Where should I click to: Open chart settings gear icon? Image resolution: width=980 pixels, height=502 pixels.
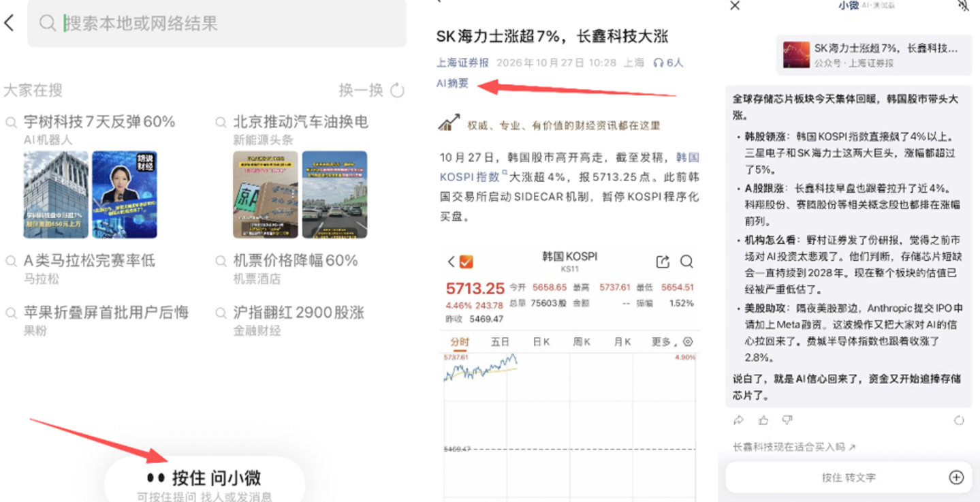(687, 342)
